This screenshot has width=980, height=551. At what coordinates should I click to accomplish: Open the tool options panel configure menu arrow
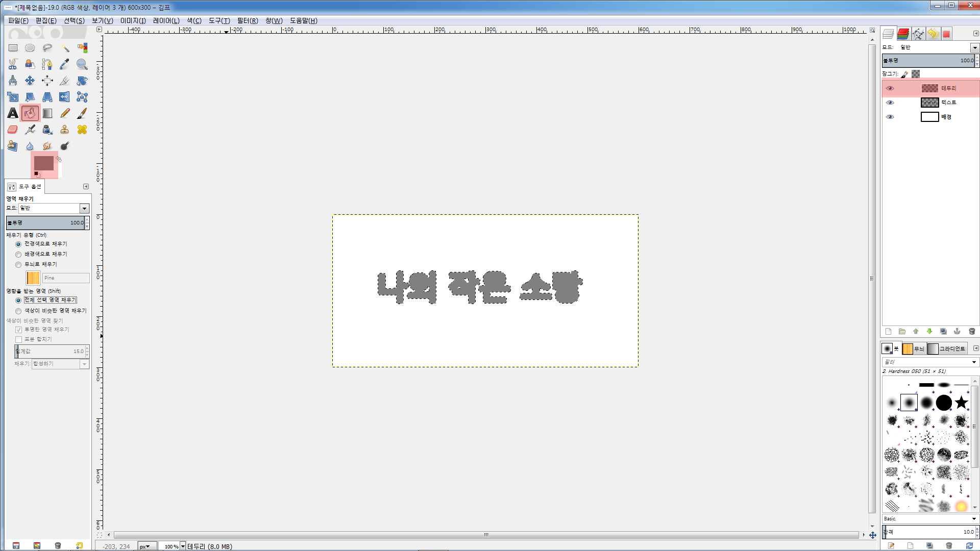point(86,187)
